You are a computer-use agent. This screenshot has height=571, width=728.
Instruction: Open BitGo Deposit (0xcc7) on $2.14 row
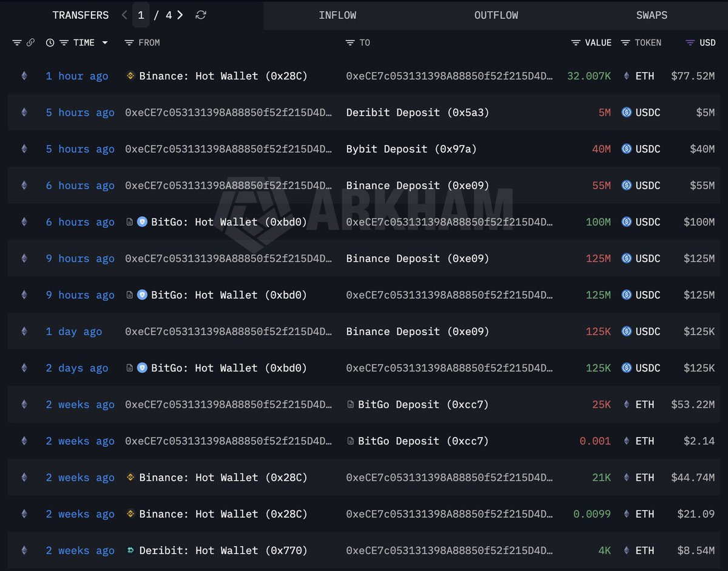click(423, 441)
